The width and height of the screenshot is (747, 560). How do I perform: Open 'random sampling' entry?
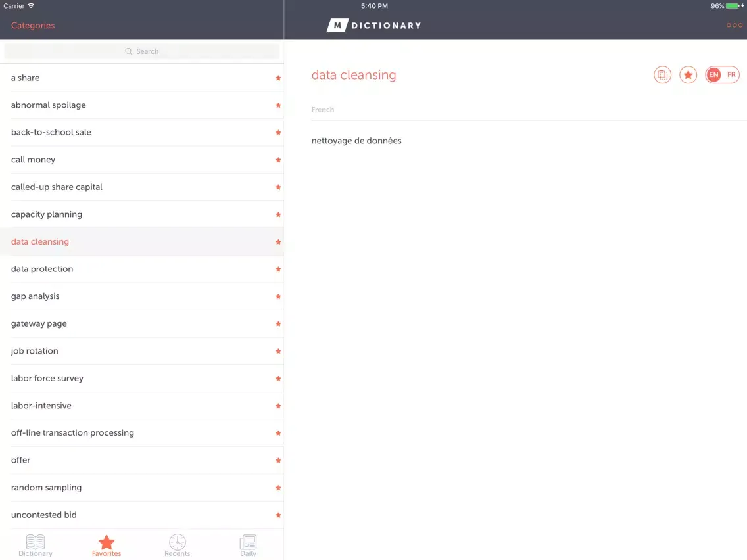142,488
